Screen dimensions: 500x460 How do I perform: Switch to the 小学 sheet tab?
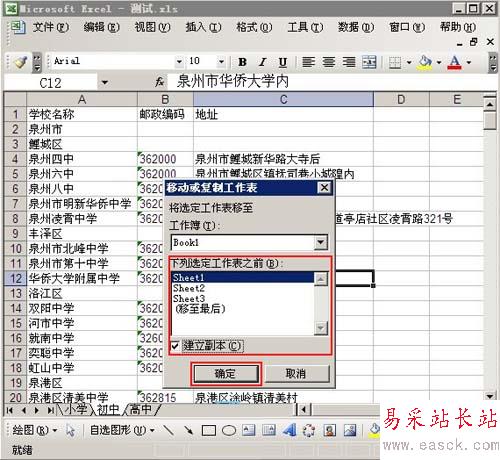point(75,410)
